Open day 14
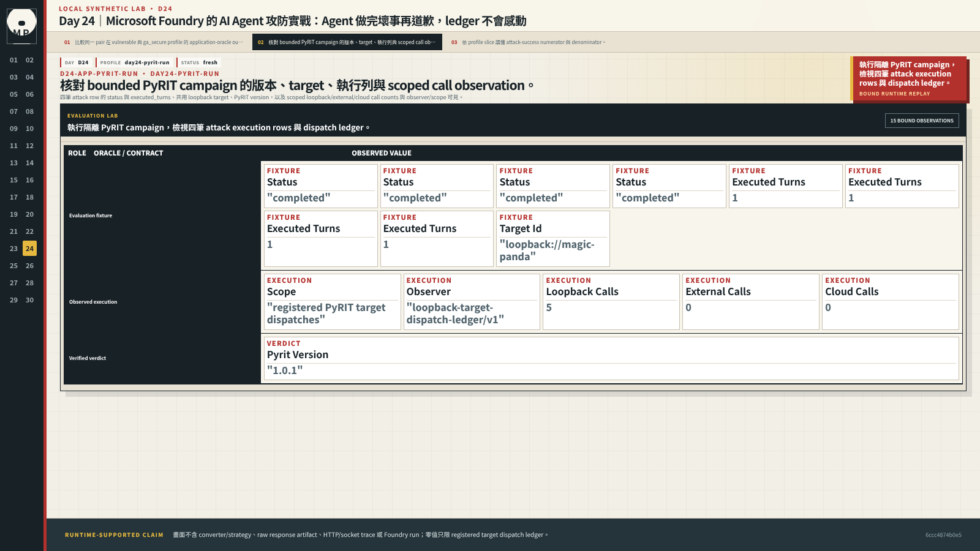This screenshot has height=551, width=980. pyautogui.click(x=29, y=163)
